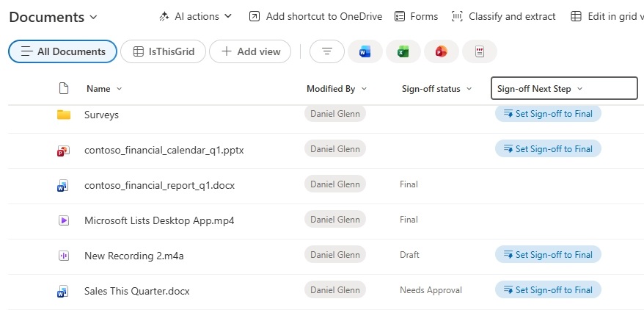Click the Word icon for Sales This Quarter.docx
The height and width of the screenshot is (310, 644).
click(63, 292)
